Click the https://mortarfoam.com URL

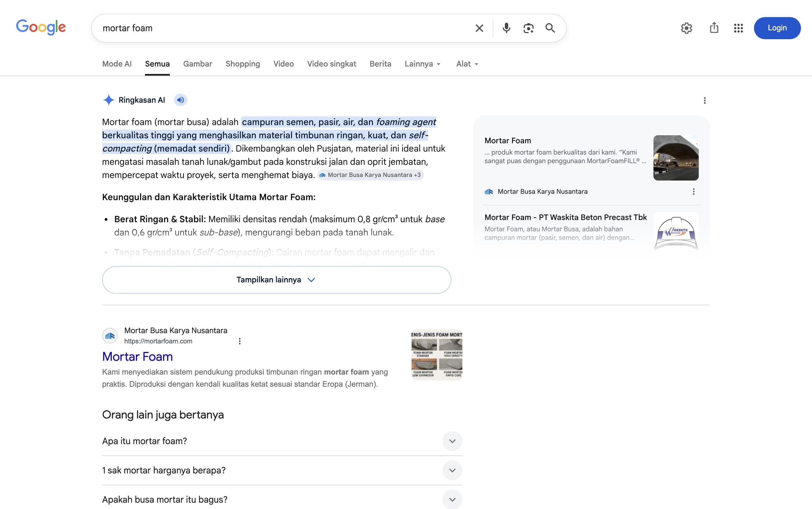[x=158, y=341]
